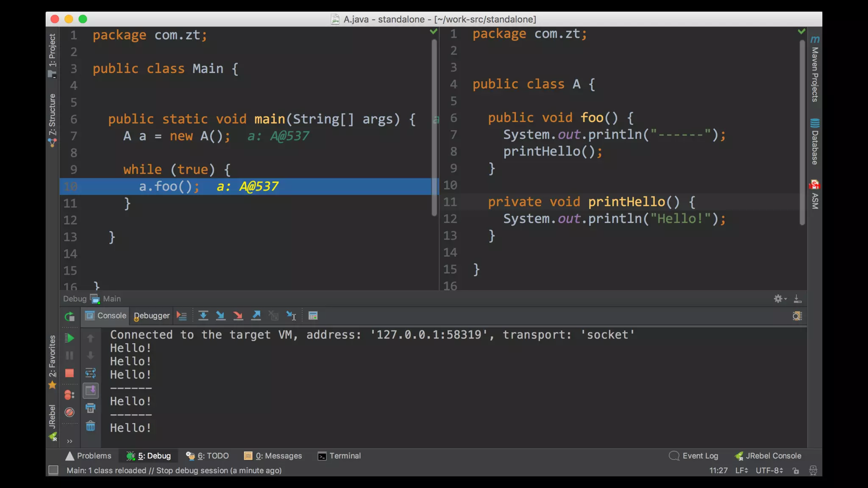868x488 pixels.
Task: Open the debug panel gear settings dropdown
Action: pos(779,299)
